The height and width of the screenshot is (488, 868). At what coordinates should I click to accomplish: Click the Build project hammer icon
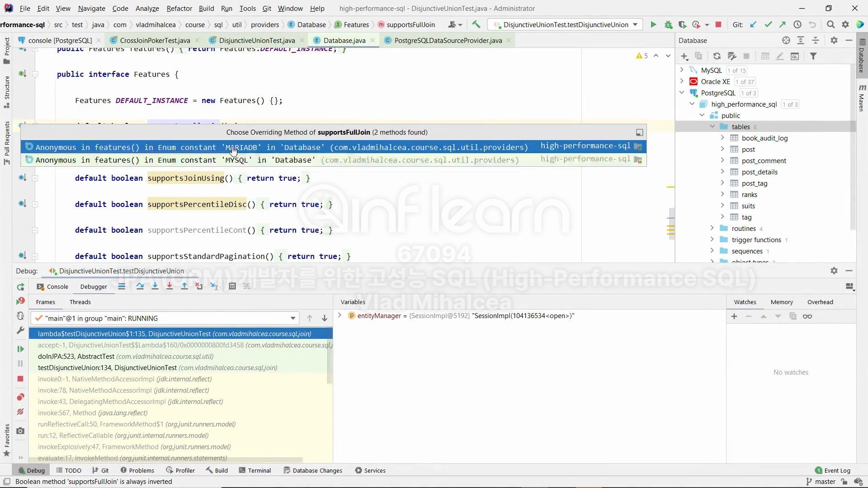click(x=476, y=25)
